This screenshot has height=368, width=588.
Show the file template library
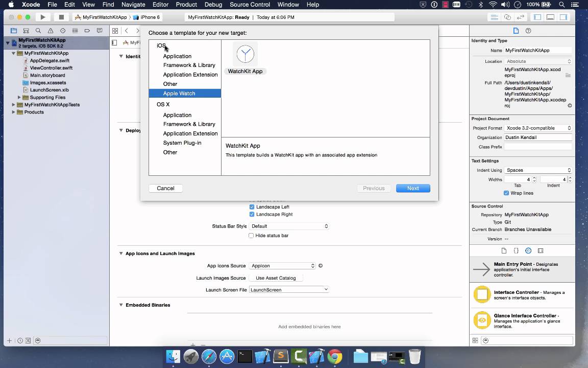504,250
